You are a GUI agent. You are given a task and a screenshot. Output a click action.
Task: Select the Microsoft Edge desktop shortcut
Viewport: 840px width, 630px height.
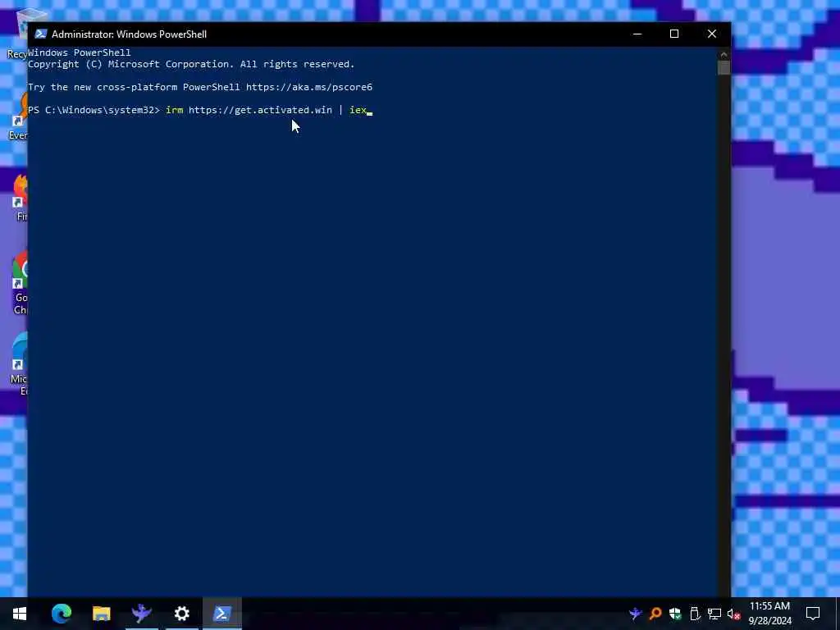(19, 364)
